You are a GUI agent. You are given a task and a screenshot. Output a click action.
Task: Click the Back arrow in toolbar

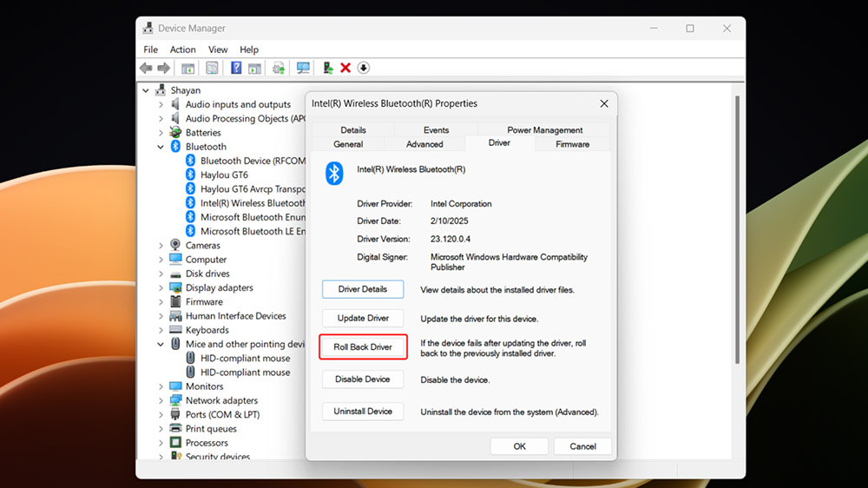(146, 68)
